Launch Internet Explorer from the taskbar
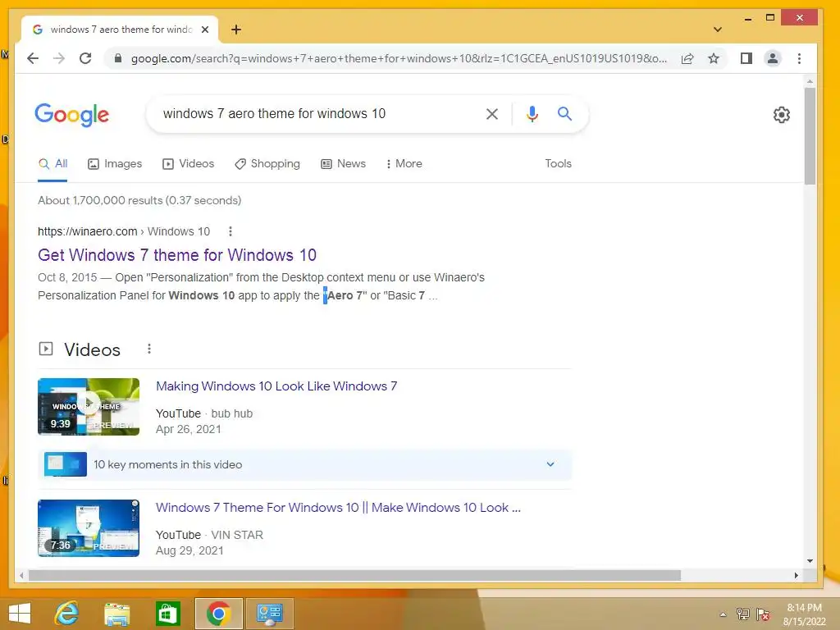840x630 pixels. click(x=66, y=614)
